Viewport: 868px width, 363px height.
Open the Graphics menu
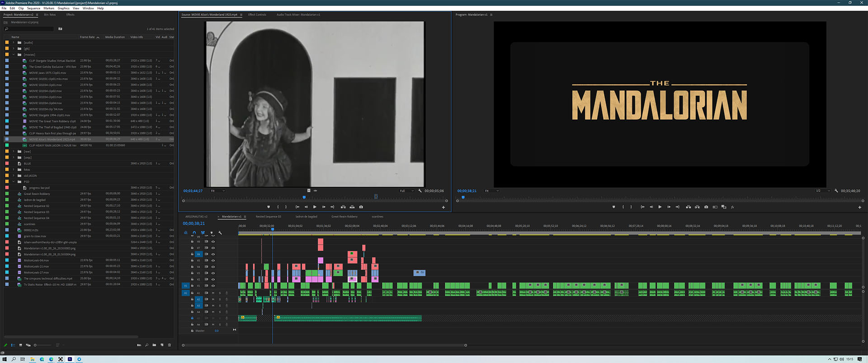point(64,8)
